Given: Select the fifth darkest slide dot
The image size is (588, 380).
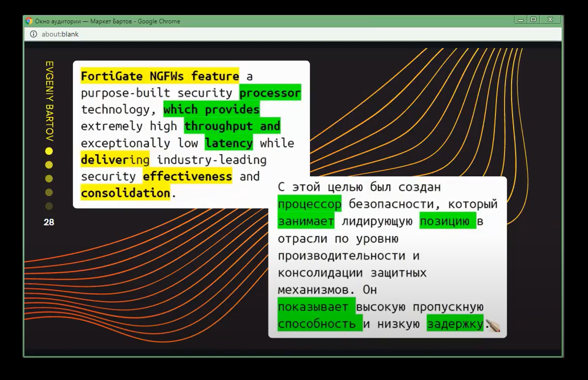Looking at the screenshot, I should click(x=49, y=206).
